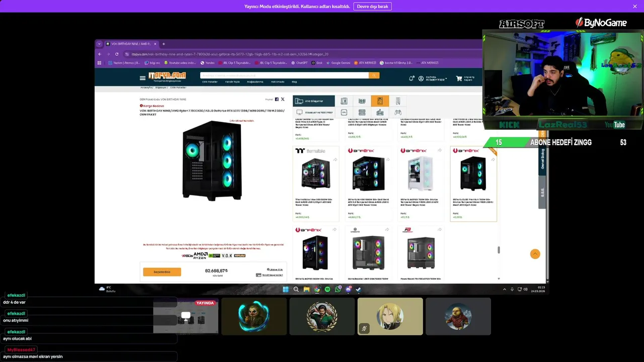Click the itopya.com logo

pyautogui.click(x=167, y=76)
